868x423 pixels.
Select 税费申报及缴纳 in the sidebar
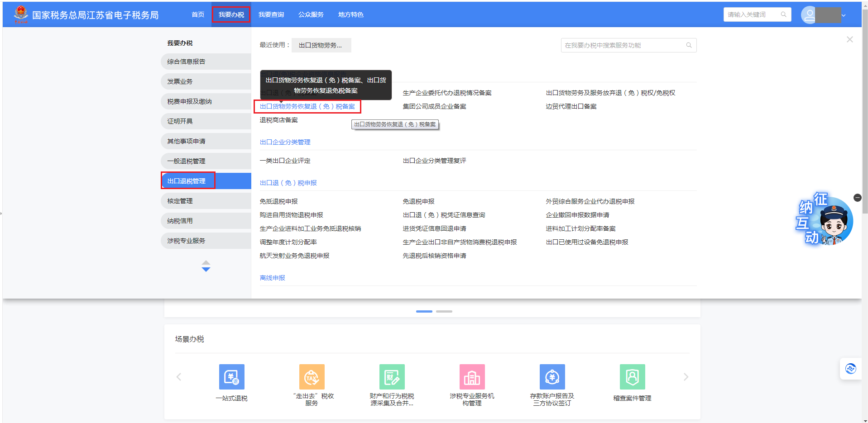tap(189, 101)
